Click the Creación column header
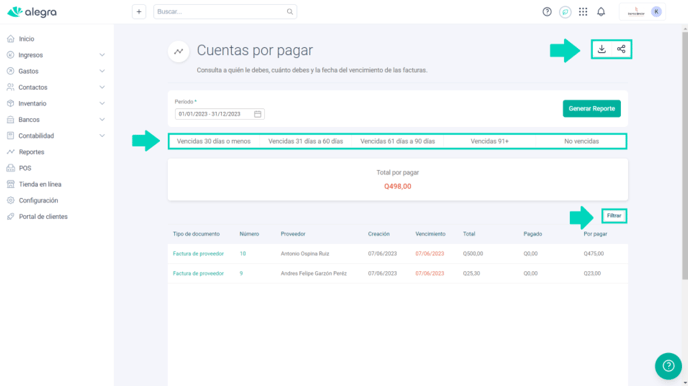Image resolution: width=688 pixels, height=386 pixels. coord(379,234)
